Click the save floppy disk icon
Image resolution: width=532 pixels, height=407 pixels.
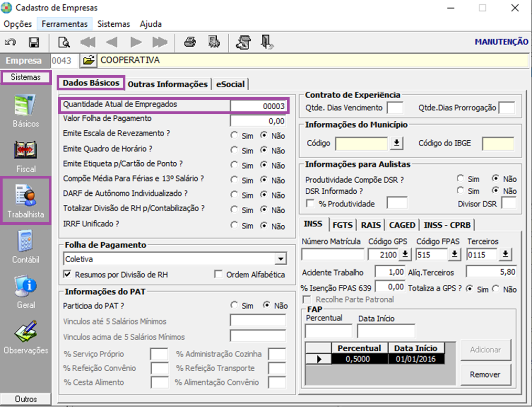pos(34,42)
